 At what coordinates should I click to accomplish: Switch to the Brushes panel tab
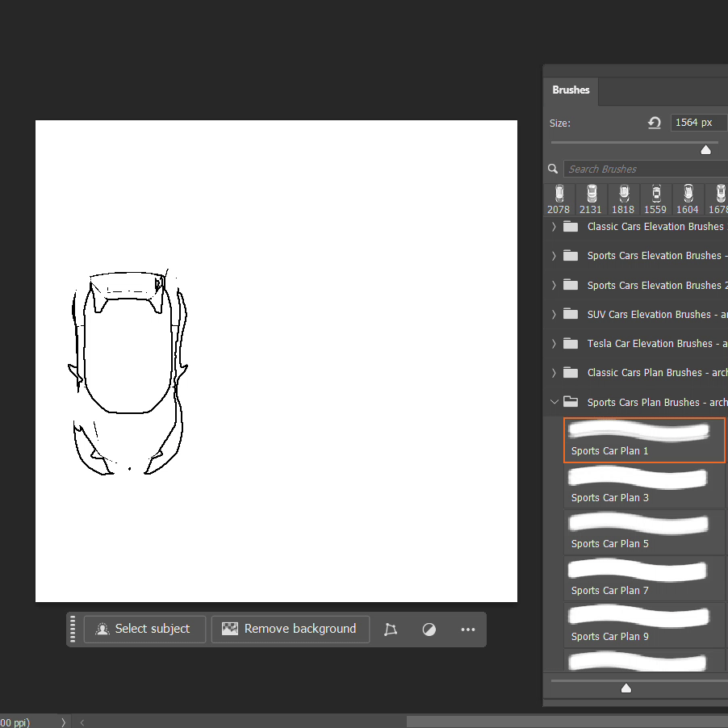click(x=571, y=90)
